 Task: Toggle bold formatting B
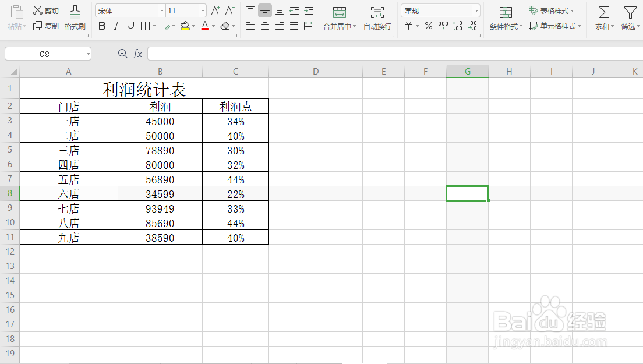point(102,26)
